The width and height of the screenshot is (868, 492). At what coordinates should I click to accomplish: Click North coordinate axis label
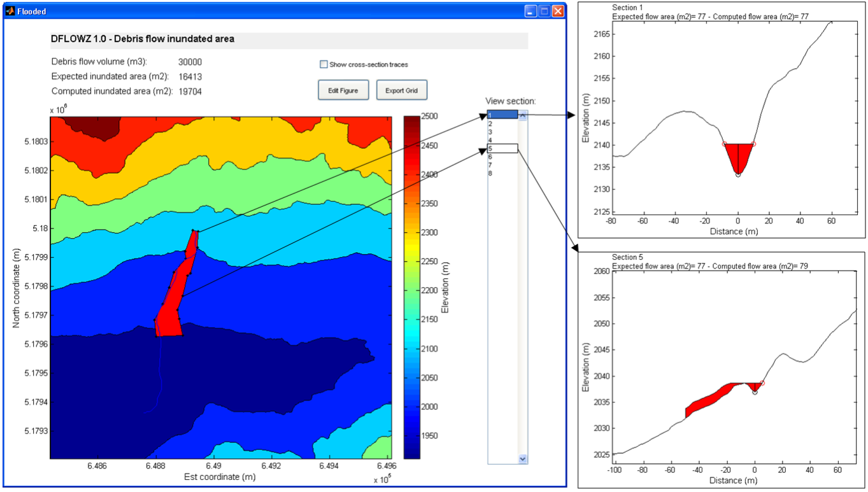pos(17,287)
